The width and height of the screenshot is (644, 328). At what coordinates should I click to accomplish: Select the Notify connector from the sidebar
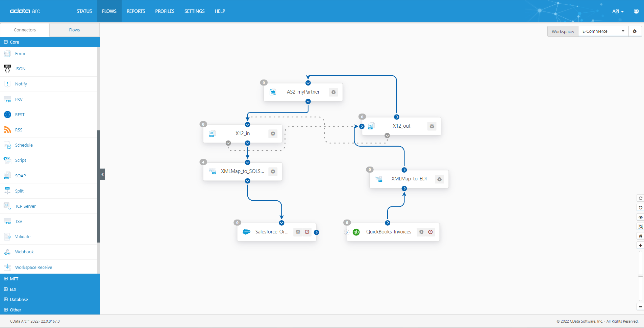21,84
